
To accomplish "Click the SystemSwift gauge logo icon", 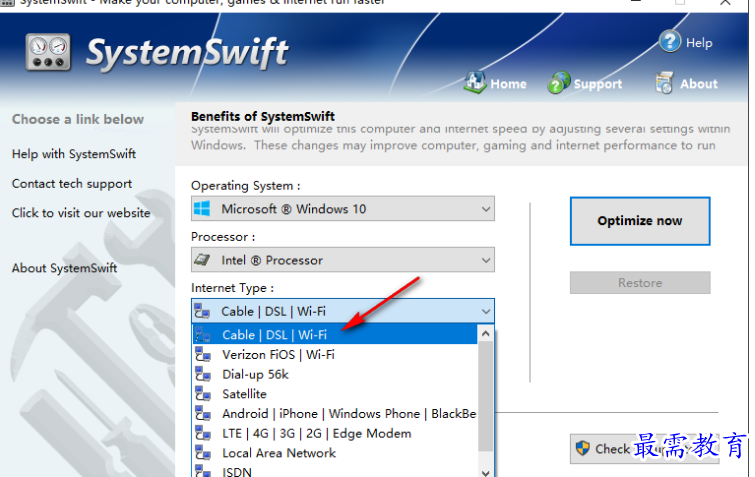I will pyautogui.click(x=48, y=52).
